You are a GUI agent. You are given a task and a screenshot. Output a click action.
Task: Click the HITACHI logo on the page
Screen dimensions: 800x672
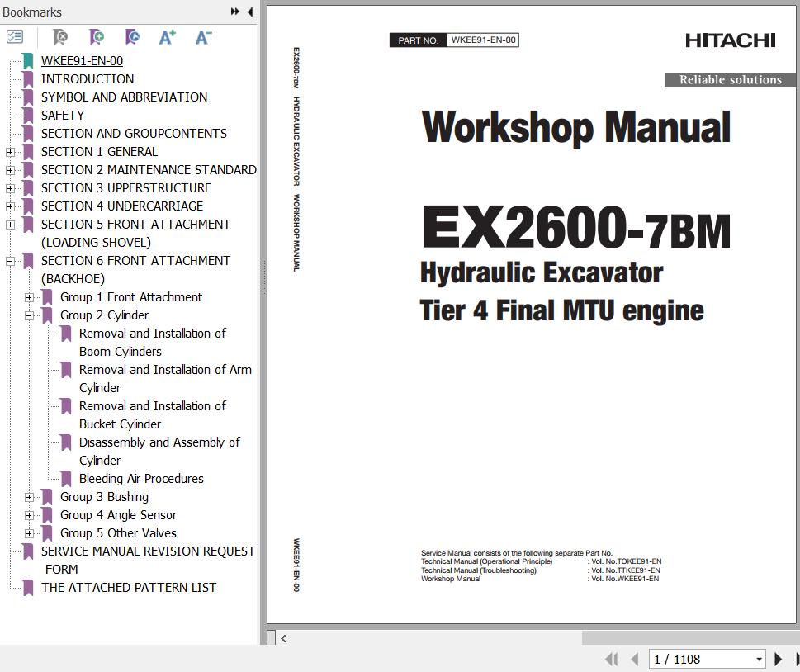[x=730, y=40]
